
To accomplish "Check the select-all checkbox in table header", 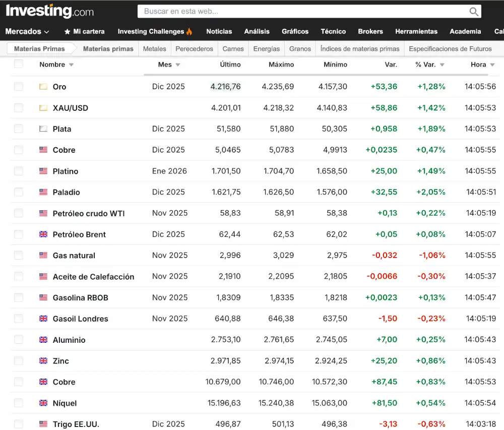I will coord(19,64).
